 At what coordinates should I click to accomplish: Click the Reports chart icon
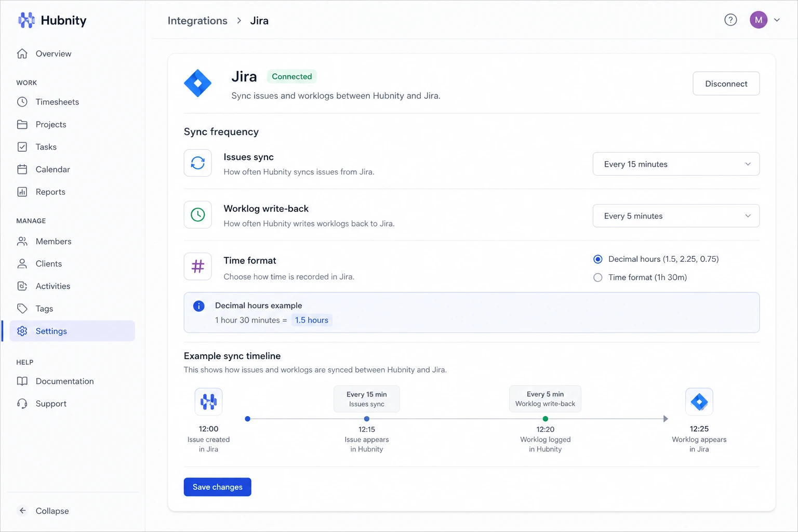[22, 192]
